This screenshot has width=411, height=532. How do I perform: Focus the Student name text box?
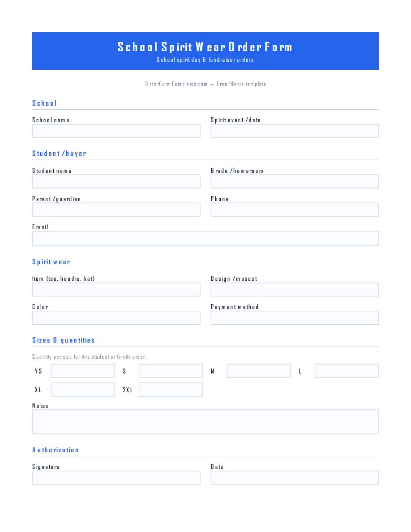tap(116, 181)
